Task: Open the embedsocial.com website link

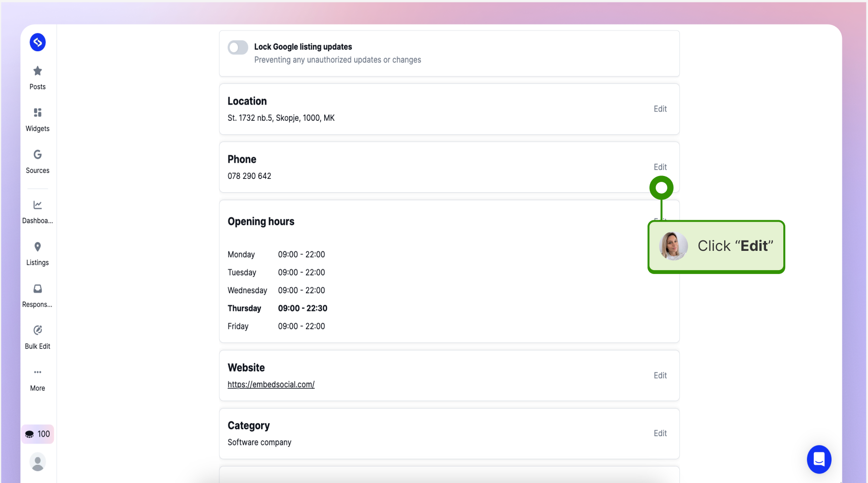Action: (x=271, y=384)
